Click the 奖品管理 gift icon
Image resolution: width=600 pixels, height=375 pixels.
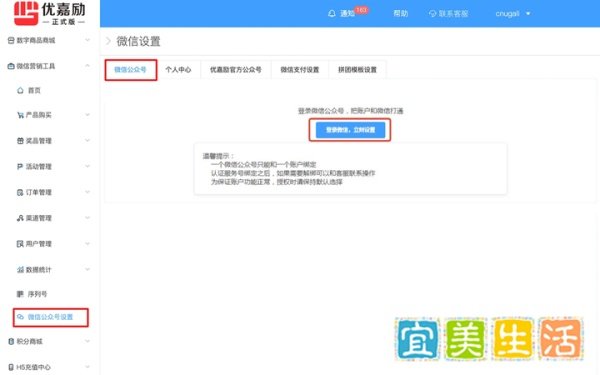[x=20, y=141]
